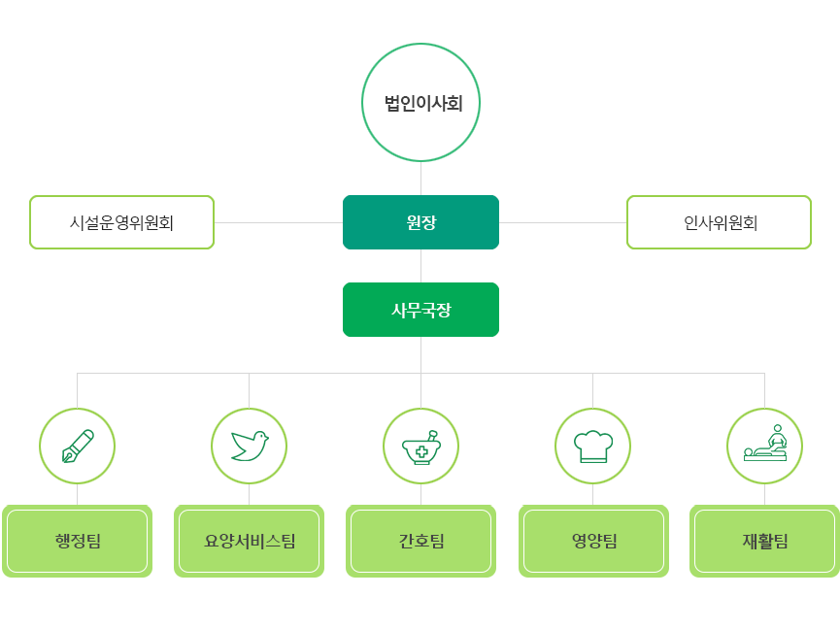
Task: Click the 인사위원회 text
Action: pyautogui.click(x=720, y=222)
